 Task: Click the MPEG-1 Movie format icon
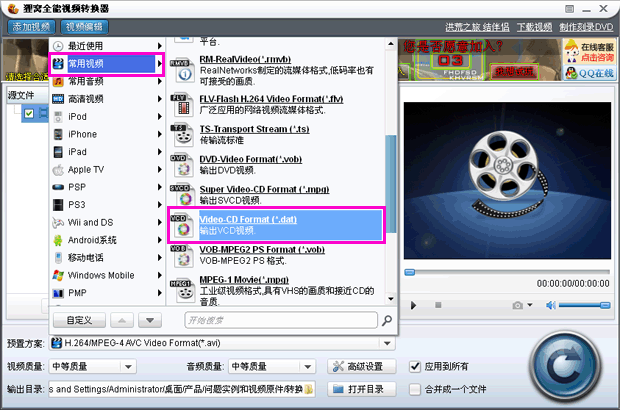(x=182, y=291)
